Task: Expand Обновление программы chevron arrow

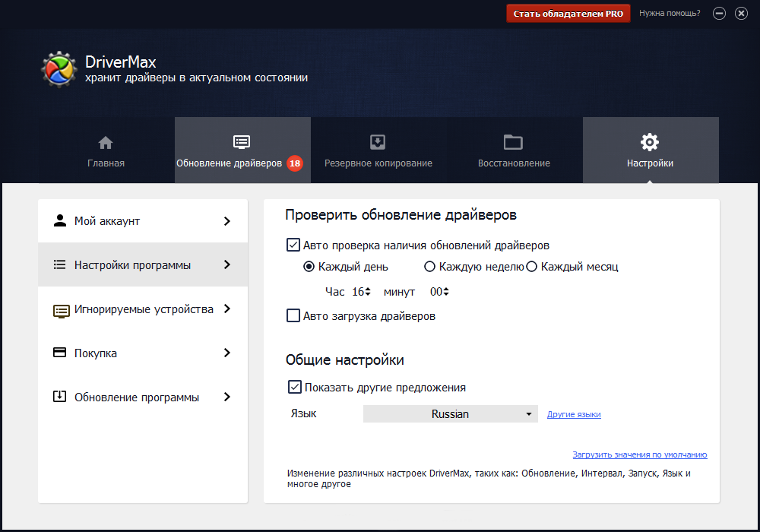Action: point(226,397)
